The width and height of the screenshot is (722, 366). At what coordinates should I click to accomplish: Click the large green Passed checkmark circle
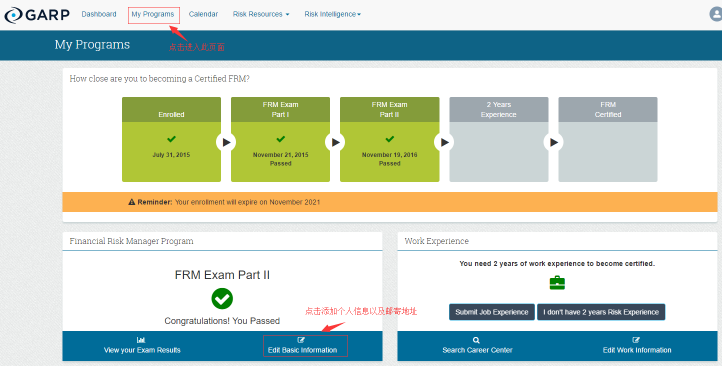click(222, 298)
